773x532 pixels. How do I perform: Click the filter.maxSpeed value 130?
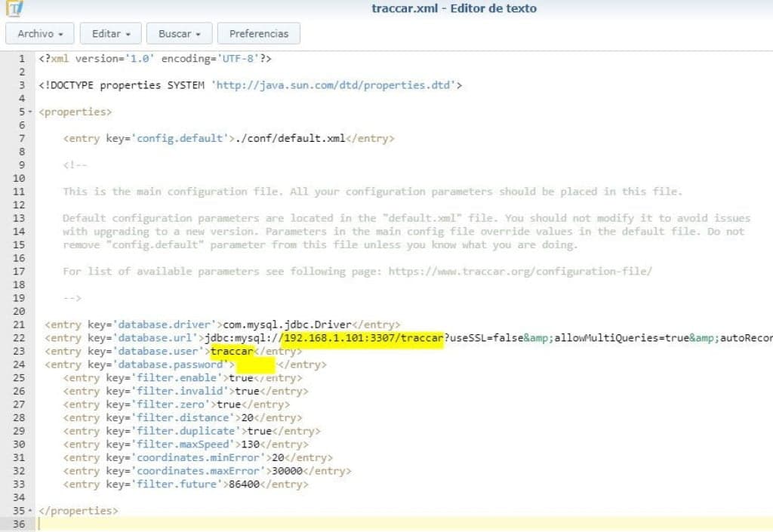251,444
